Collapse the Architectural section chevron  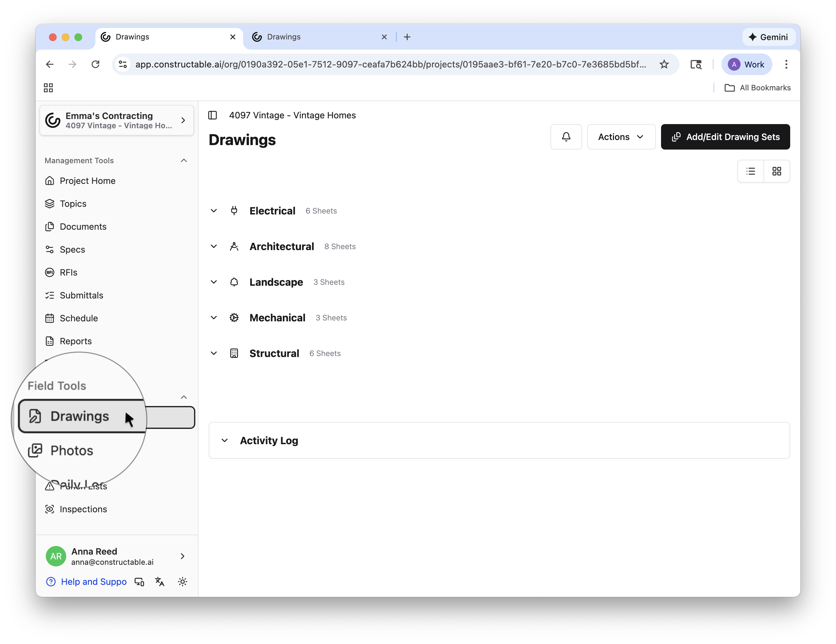coord(214,246)
